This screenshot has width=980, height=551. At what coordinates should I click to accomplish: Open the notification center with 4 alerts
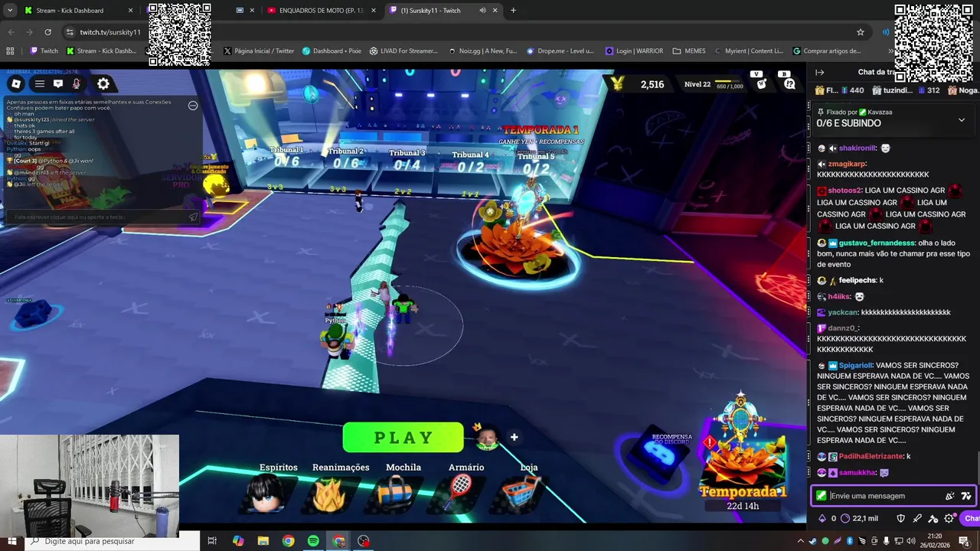(964, 541)
